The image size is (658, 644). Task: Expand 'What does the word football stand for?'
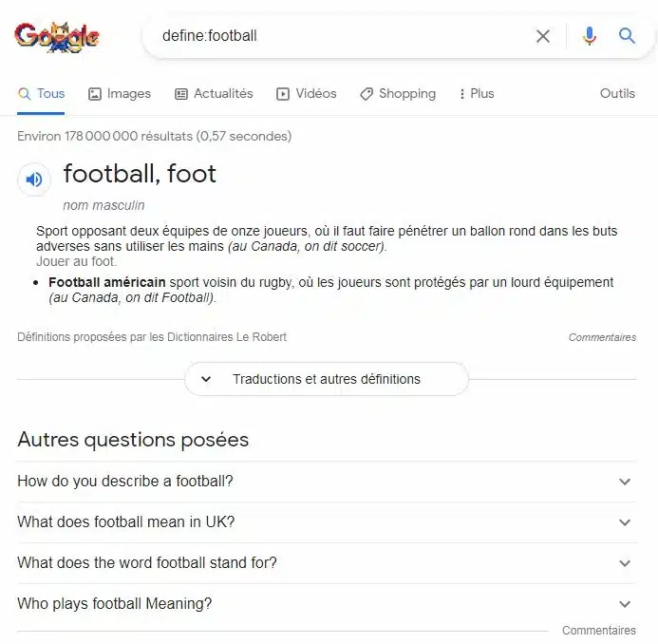[x=327, y=563]
